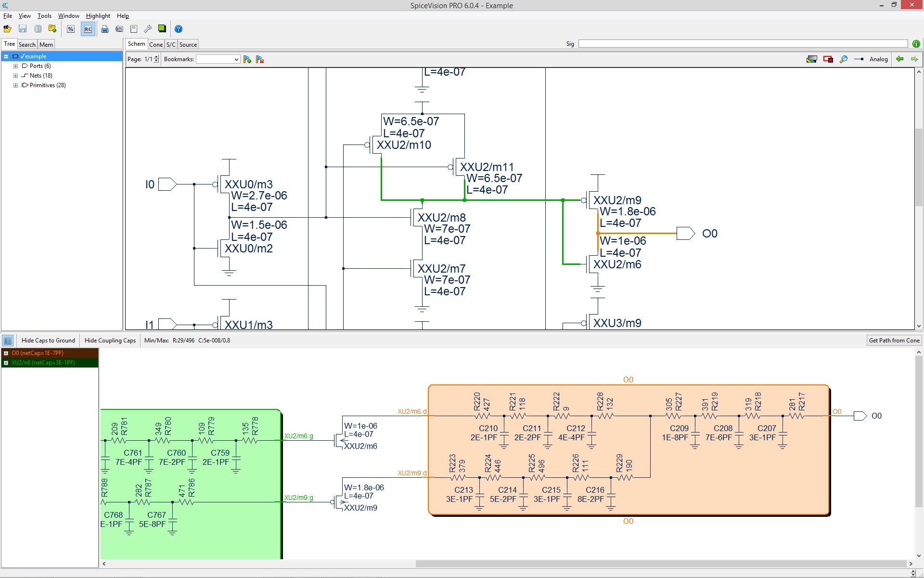Click the percent values display icon
924x578 pixels.
tap(70, 29)
